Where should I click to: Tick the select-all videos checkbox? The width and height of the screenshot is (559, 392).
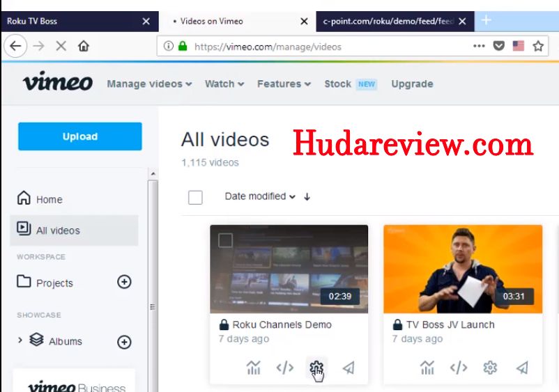pos(195,197)
